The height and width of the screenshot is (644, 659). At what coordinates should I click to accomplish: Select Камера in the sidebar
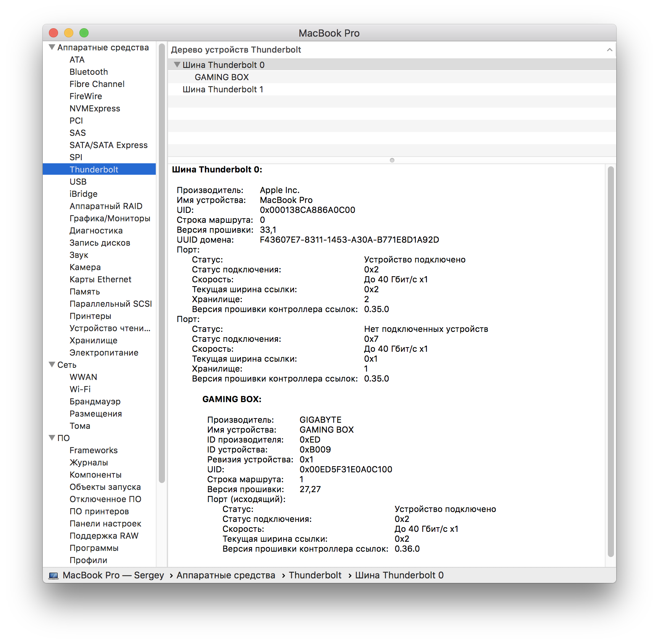85,267
